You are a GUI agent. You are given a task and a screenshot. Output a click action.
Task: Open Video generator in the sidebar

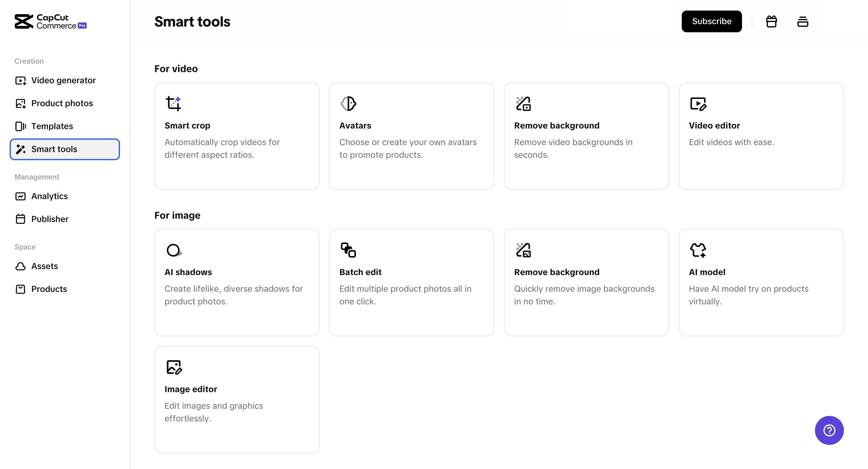[63, 80]
